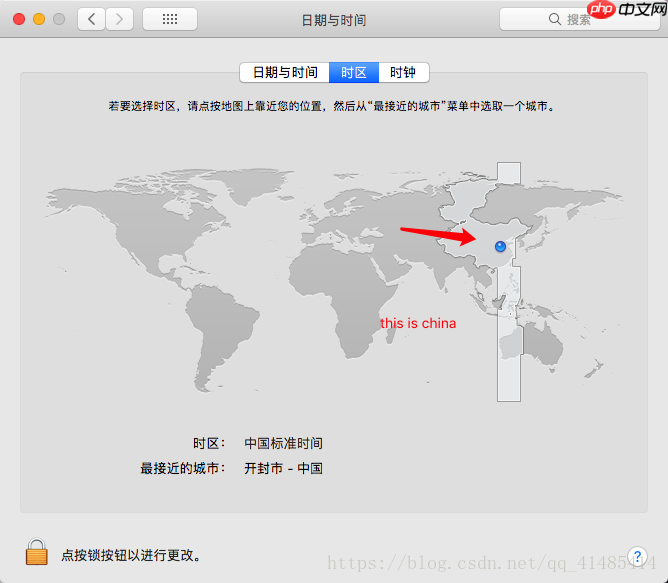Click the 时区: label
This screenshot has width=668, height=583.
[x=209, y=443]
